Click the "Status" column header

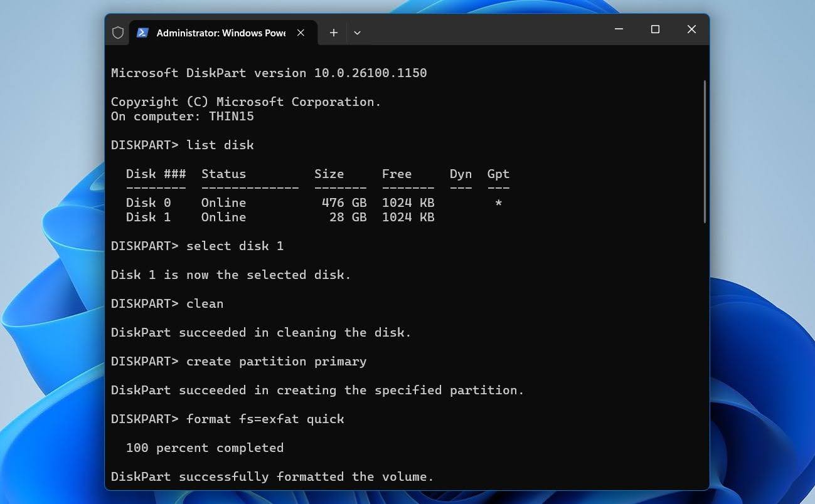(x=223, y=174)
